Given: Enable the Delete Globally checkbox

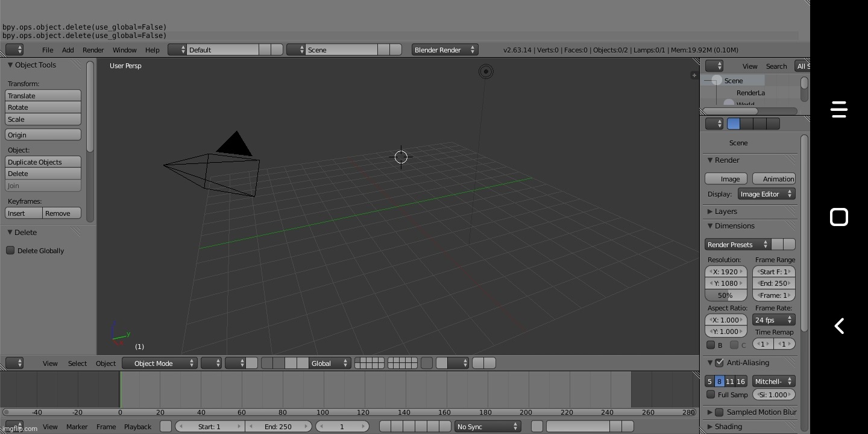Looking at the screenshot, I should point(10,250).
